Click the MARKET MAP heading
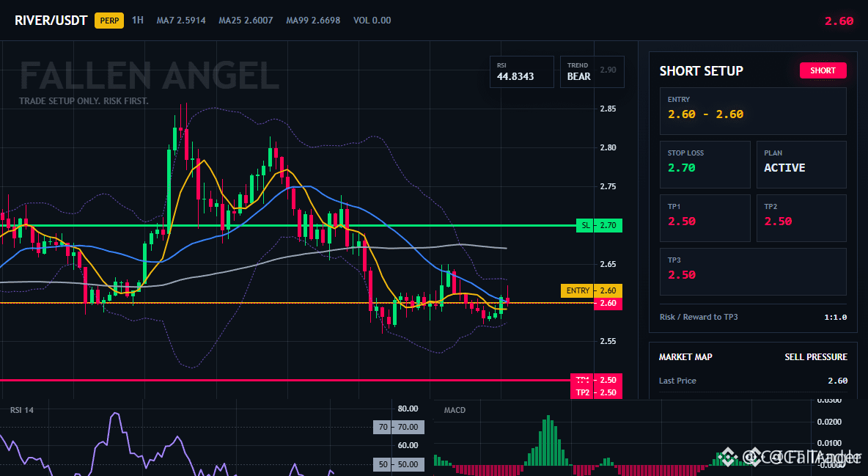 (x=685, y=357)
